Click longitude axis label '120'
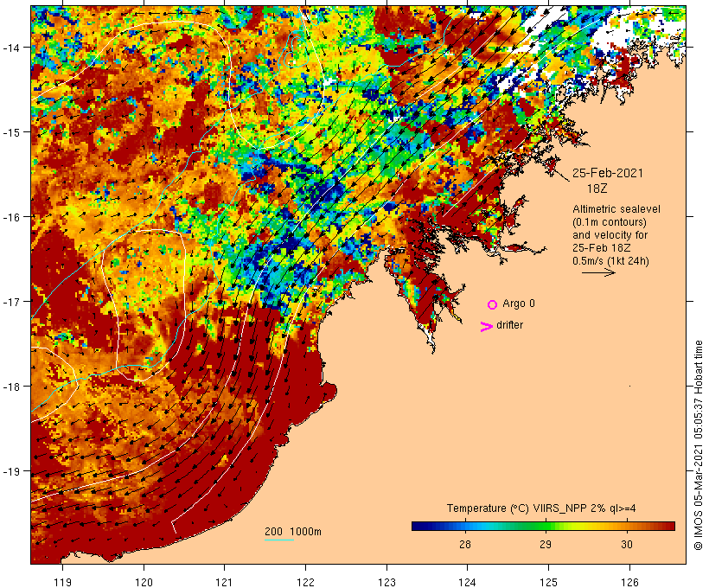This screenshot has width=709, height=588. point(144,582)
